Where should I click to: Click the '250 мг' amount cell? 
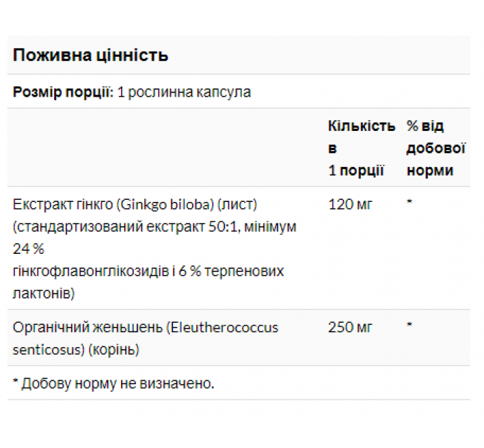pos(350,327)
